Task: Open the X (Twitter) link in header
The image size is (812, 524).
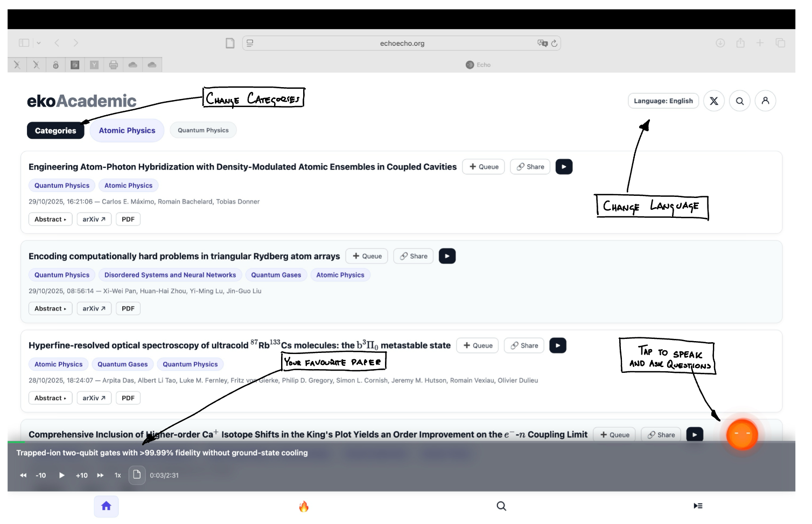Action: 713,101
